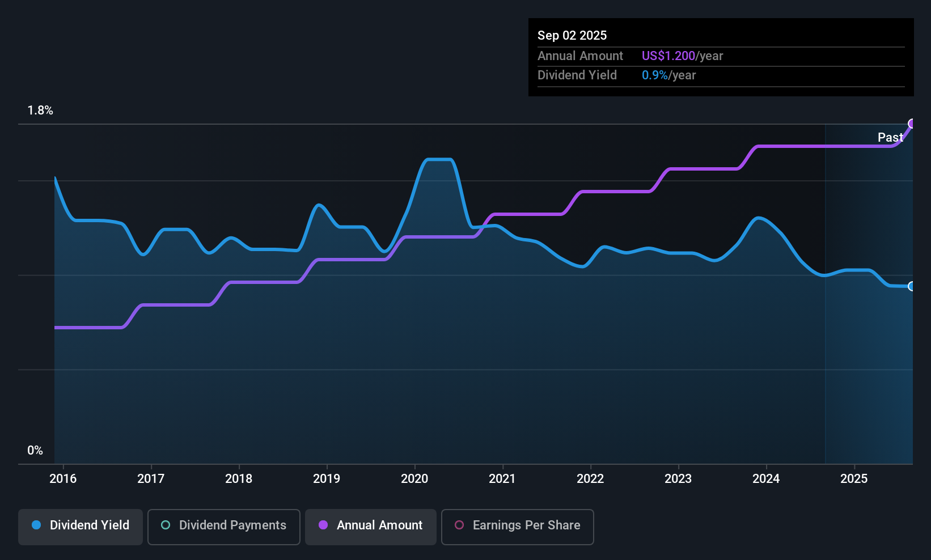Click the 1.8% y-axis label
Screen dimensions: 931x560
coord(40,111)
